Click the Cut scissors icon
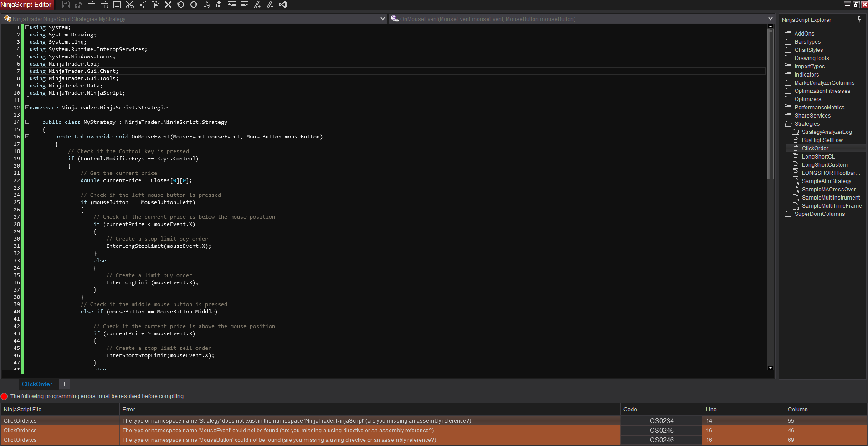The image size is (868, 446). point(130,5)
